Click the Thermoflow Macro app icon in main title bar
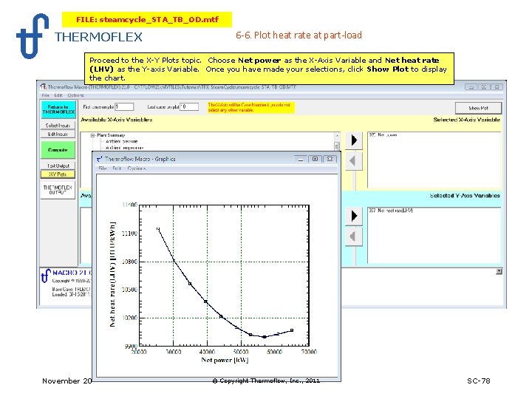The image size is (532, 399). click(44, 87)
